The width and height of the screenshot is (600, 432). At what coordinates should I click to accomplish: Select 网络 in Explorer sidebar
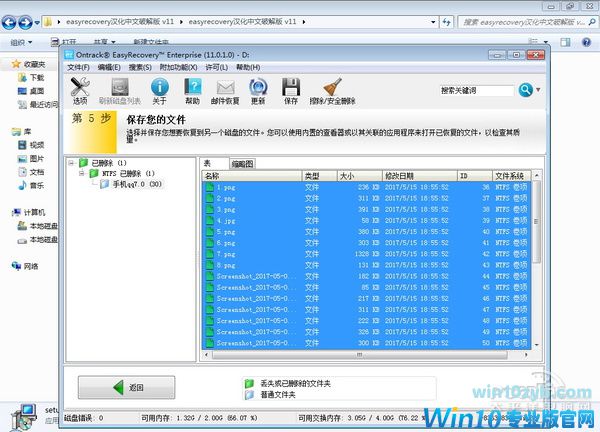point(25,266)
